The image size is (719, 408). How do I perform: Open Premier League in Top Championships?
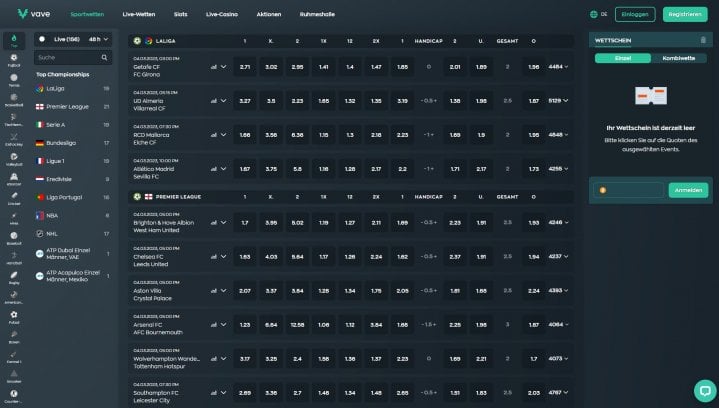coord(72,106)
